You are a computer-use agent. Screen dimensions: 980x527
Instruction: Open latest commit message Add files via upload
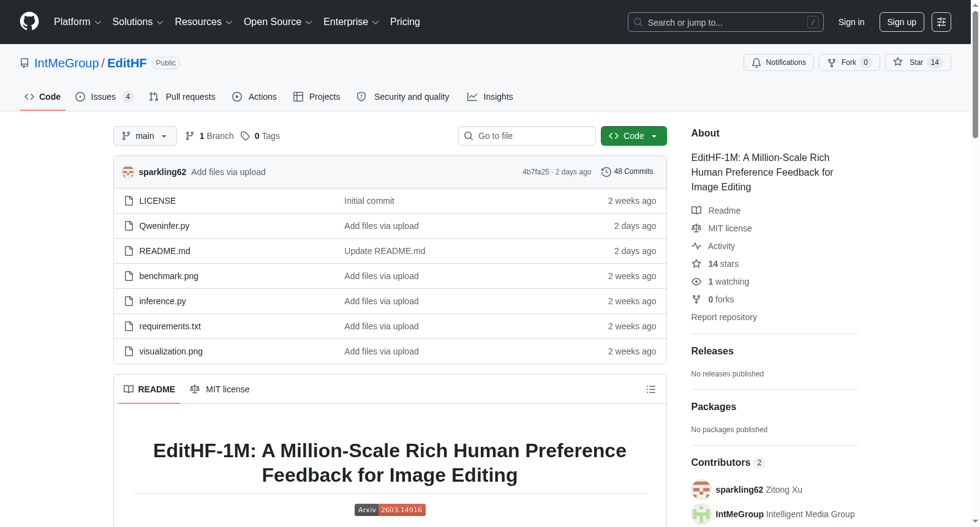pos(228,172)
